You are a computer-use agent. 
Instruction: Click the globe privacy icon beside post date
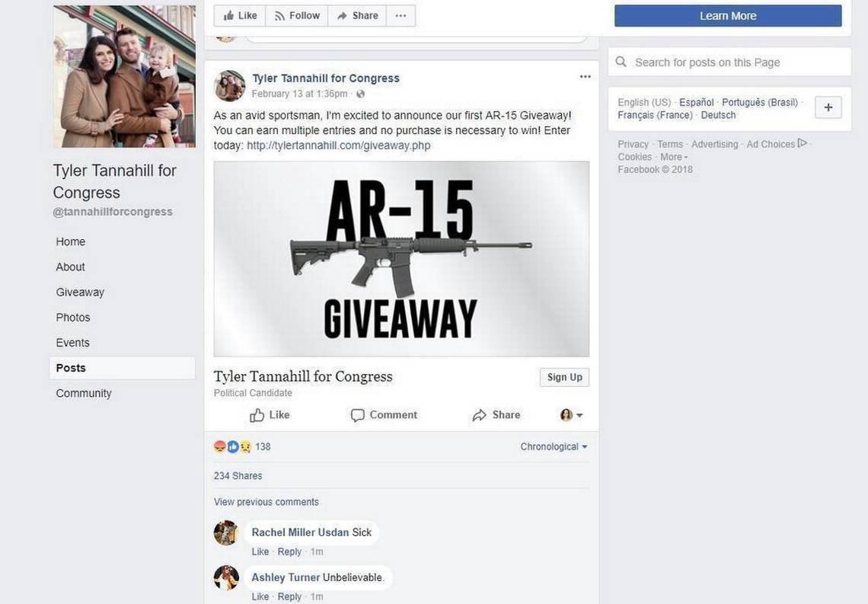coord(360,94)
